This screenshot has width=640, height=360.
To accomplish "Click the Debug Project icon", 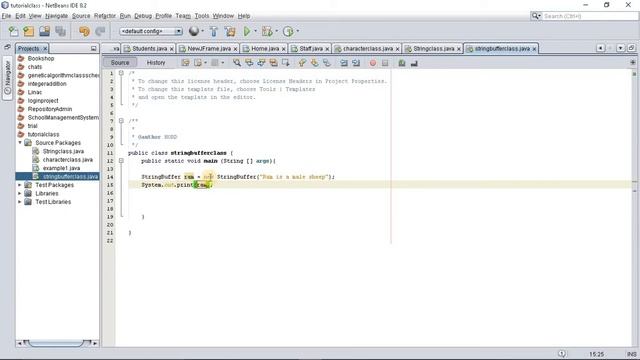I will pyautogui.click(x=267, y=31).
